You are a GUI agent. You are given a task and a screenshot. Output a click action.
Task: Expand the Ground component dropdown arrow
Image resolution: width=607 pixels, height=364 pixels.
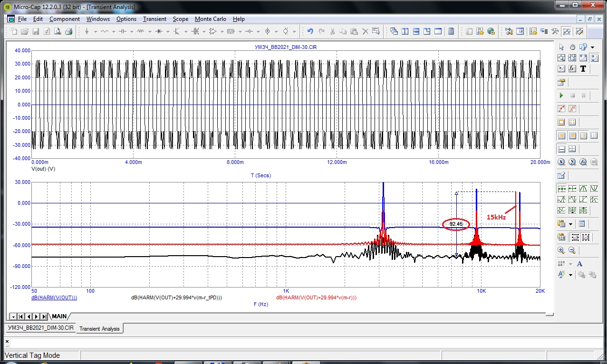pos(96,32)
